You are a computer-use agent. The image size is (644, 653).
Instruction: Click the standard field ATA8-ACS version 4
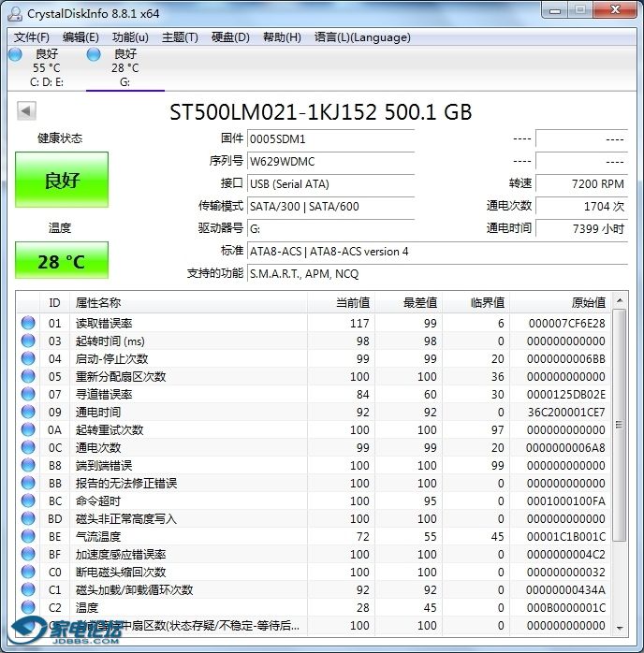(437, 251)
